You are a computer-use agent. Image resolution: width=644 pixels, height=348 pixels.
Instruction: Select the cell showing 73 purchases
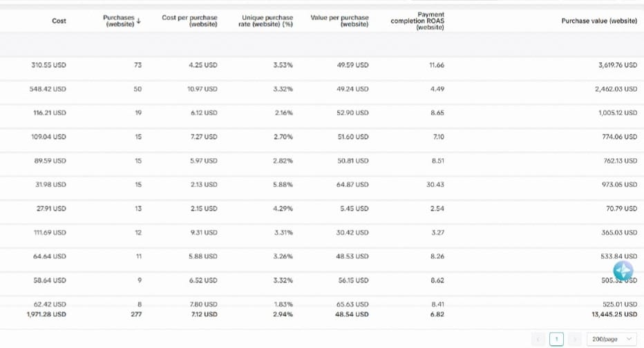click(x=138, y=66)
